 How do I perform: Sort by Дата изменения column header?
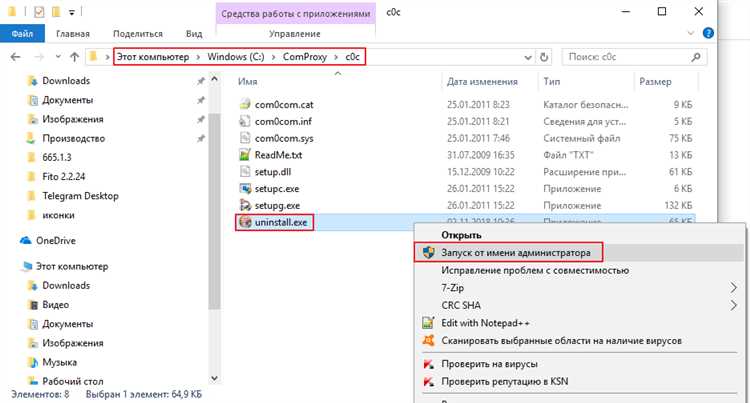(x=482, y=82)
